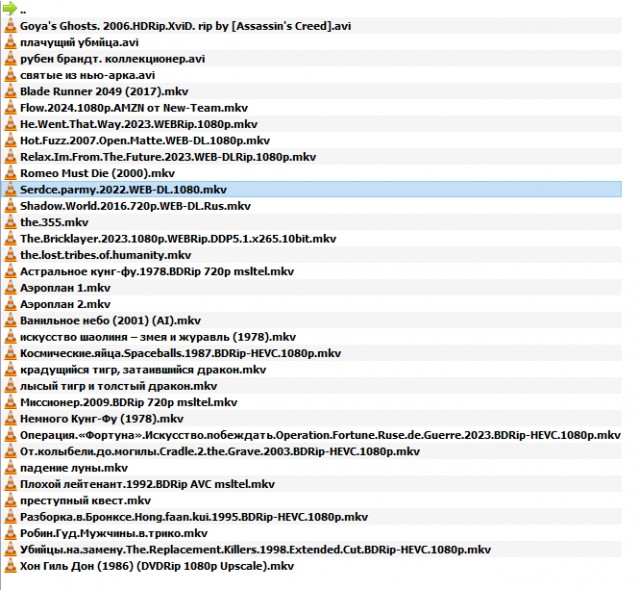Select file name Serdce.parmy.2022.WEB-DL.1080.mkv

click(123, 189)
